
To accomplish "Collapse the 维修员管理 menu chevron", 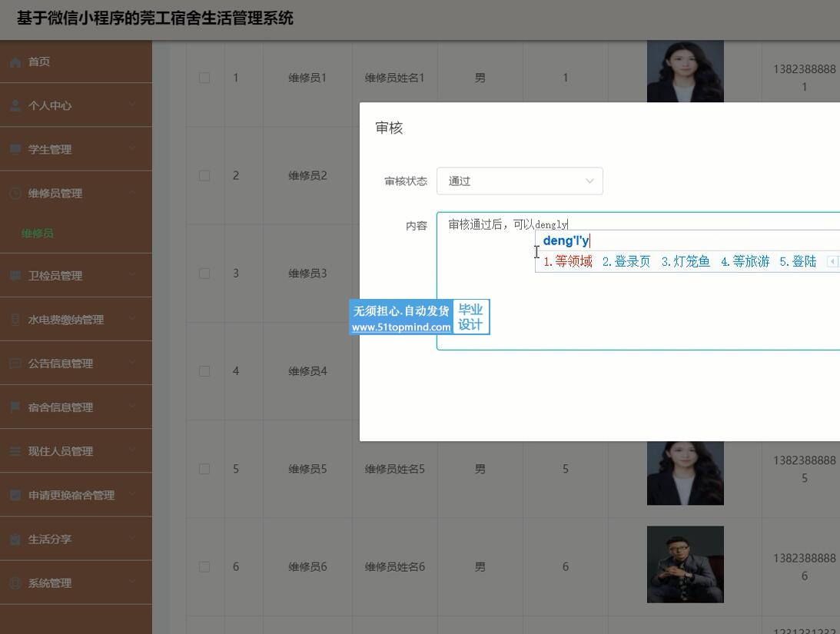I will pyautogui.click(x=132, y=193).
